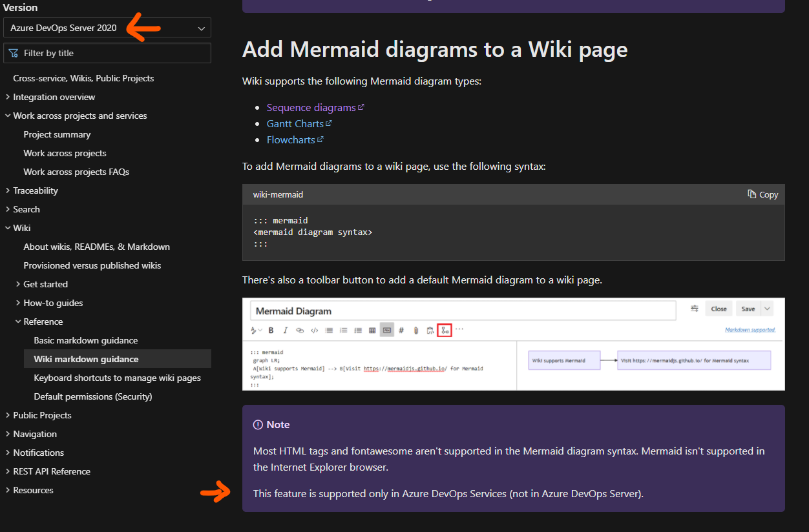Copy the wiki-mermaid code snippet
This screenshot has height=532, width=809.
762,194
